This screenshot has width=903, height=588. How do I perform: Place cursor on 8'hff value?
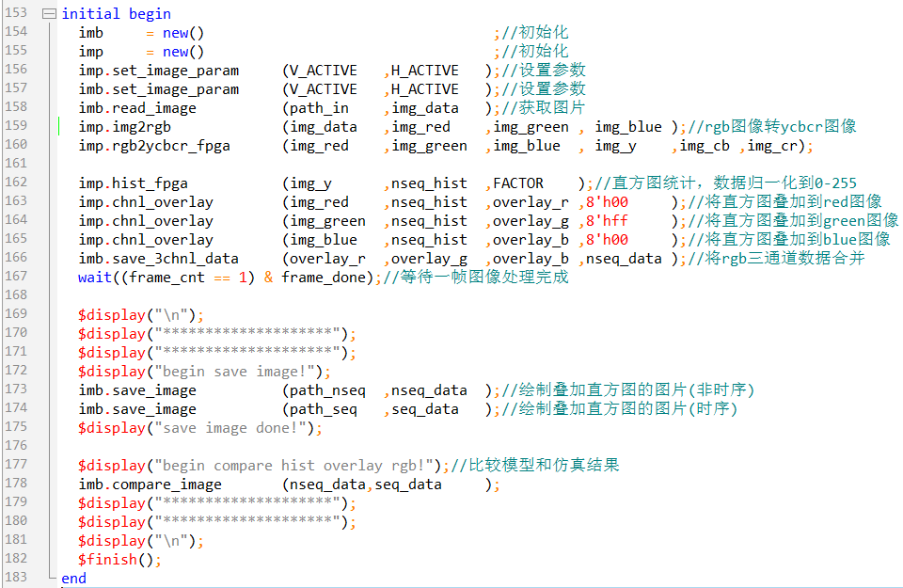coord(607,220)
